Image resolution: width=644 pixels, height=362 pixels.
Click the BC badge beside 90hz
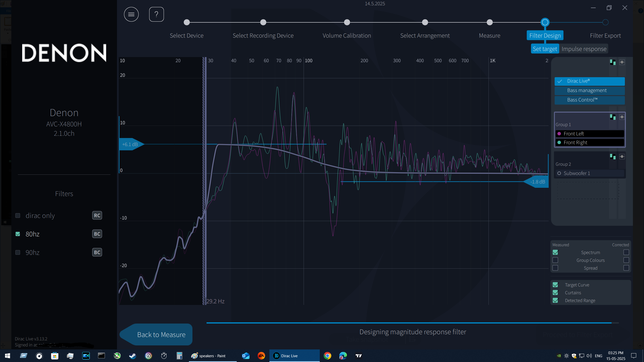97,252
